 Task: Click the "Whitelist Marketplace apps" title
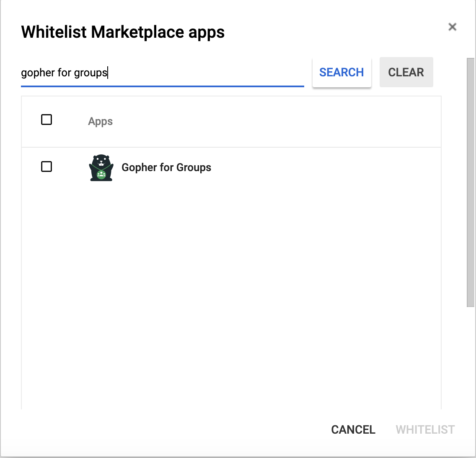(x=123, y=32)
